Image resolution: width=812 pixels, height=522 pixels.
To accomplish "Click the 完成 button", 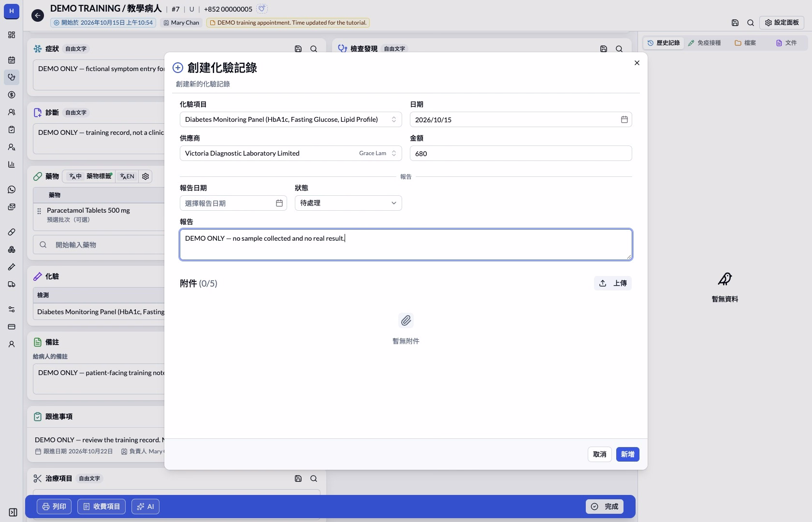I will (605, 507).
